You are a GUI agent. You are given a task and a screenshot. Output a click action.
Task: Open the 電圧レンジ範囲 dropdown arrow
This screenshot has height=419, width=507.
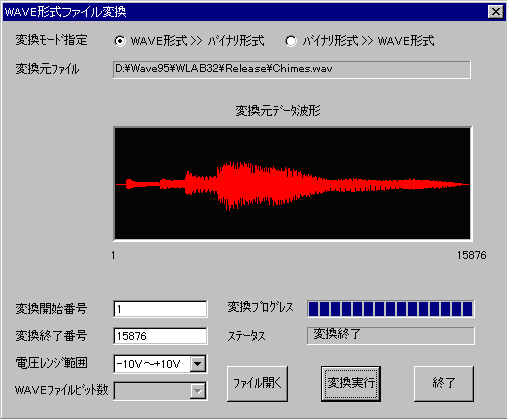point(198,364)
